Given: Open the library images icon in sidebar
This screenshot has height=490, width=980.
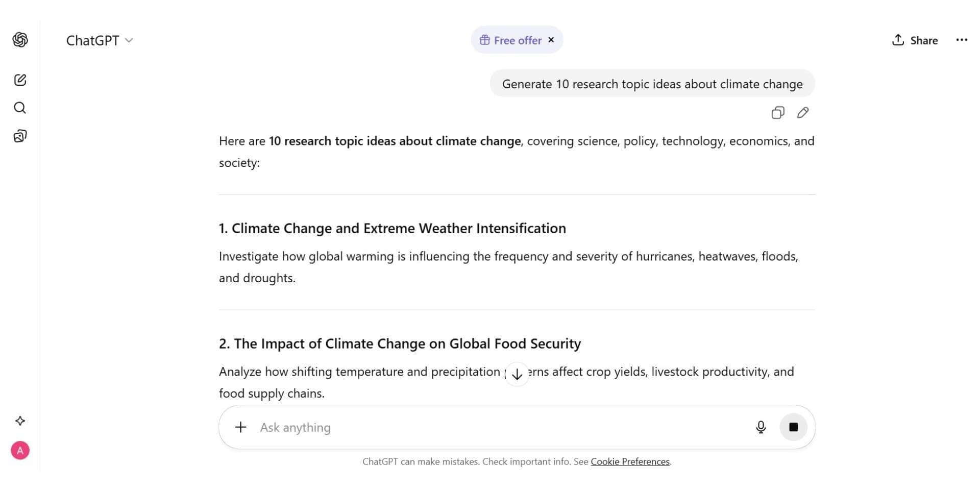Looking at the screenshot, I should (20, 136).
